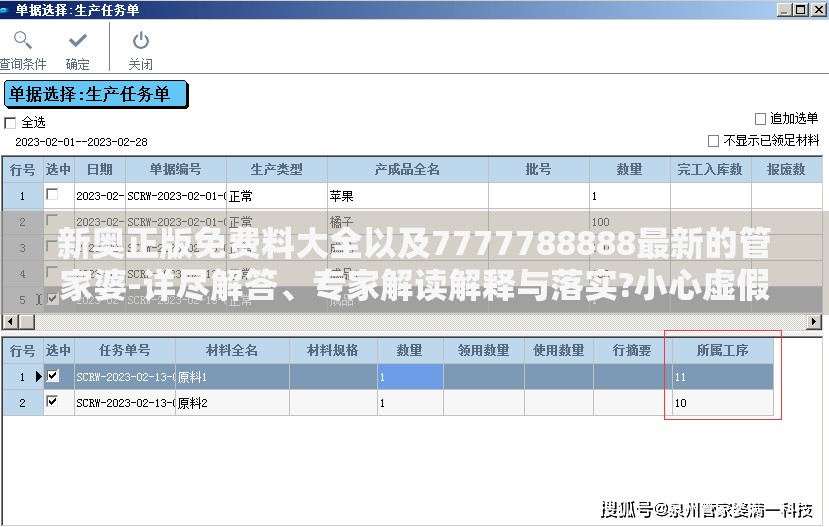This screenshot has height=527, width=829.
Task: Enable the 追加选单 checkbox
Action: tap(760, 119)
